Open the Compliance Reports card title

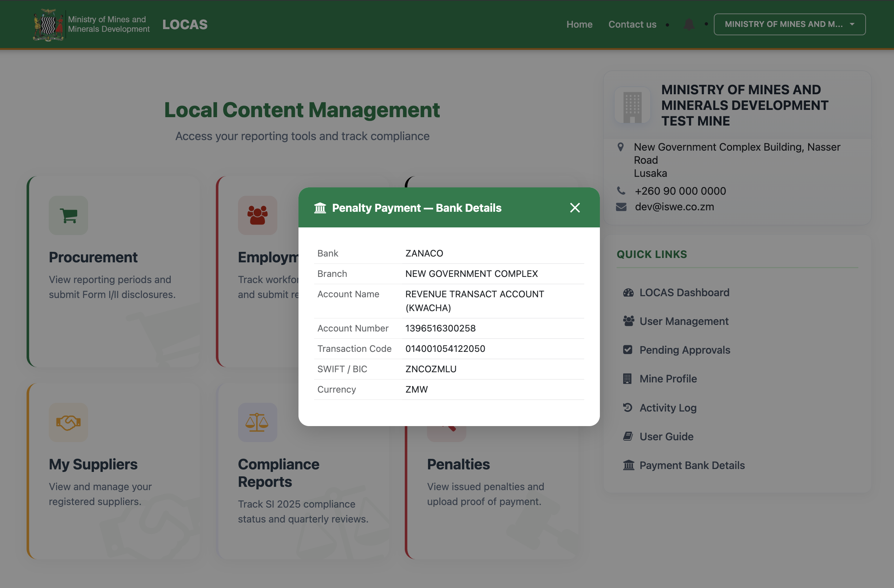point(279,473)
